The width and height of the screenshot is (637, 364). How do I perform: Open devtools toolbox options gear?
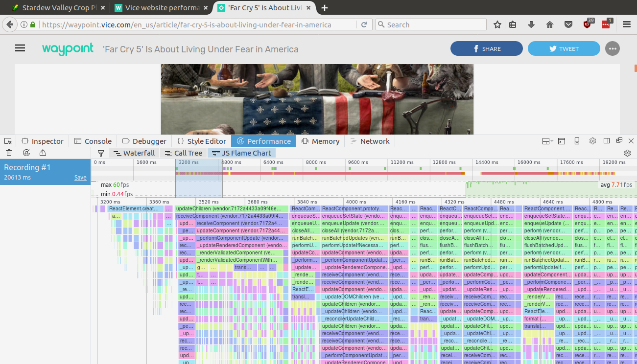coord(592,141)
